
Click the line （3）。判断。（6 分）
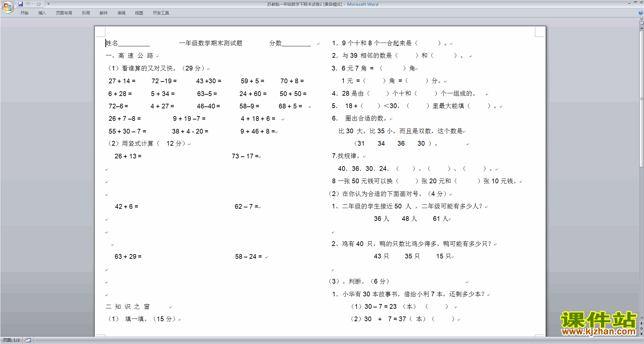pyautogui.click(x=359, y=281)
